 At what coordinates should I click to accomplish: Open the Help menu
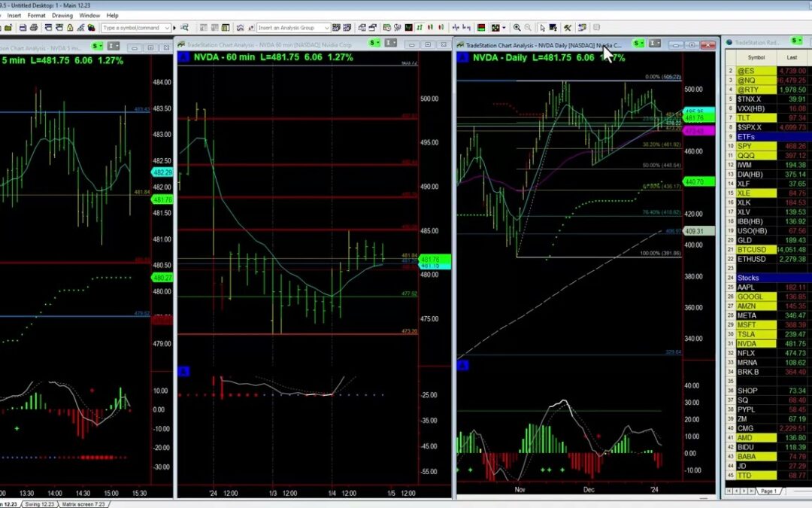coord(112,16)
